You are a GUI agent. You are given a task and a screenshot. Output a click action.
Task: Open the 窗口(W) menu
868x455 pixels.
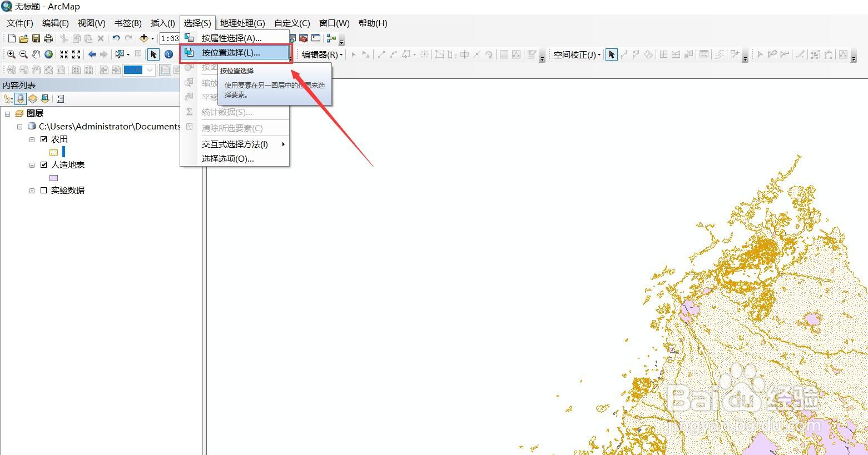pyautogui.click(x=334, y=23)
